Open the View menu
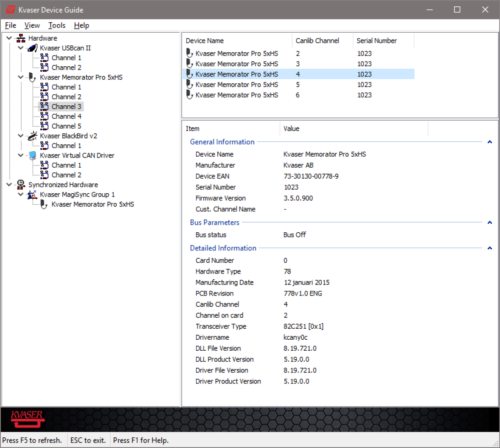Screen dimensions: 500x448 point(32,25)
